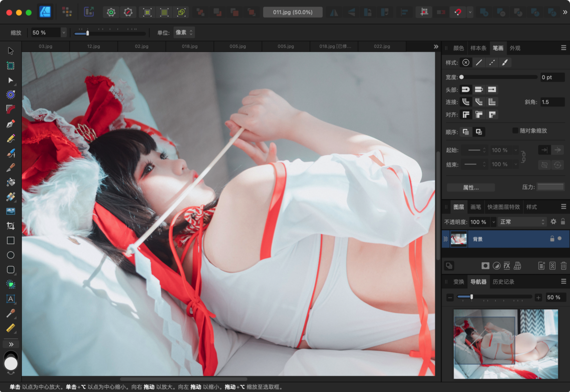Click the red magnet snapping icon
The width and height of the screenshot is (570, 392).
(457, 12)
